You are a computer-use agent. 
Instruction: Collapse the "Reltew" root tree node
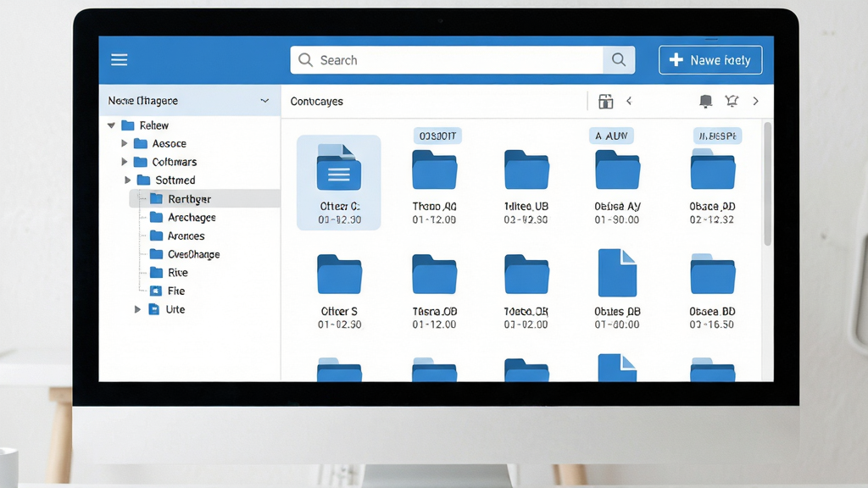111,125
